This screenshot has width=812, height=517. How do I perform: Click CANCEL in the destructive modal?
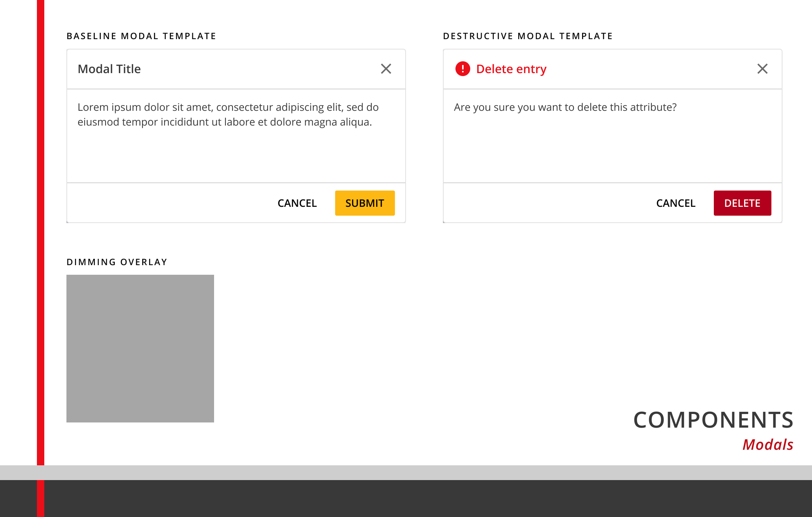676,203
